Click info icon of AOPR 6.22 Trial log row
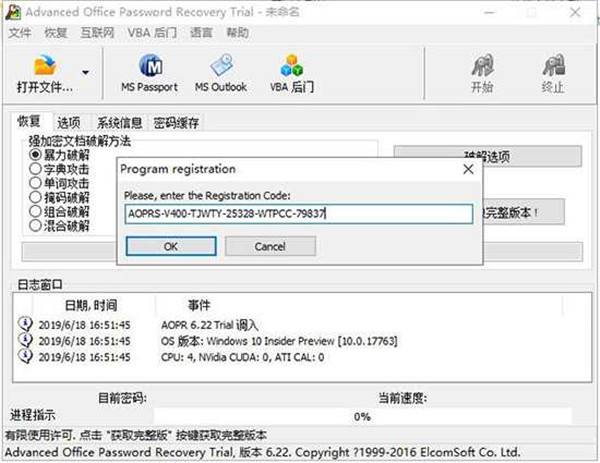 pyautogui.click(x=25, y=324)
